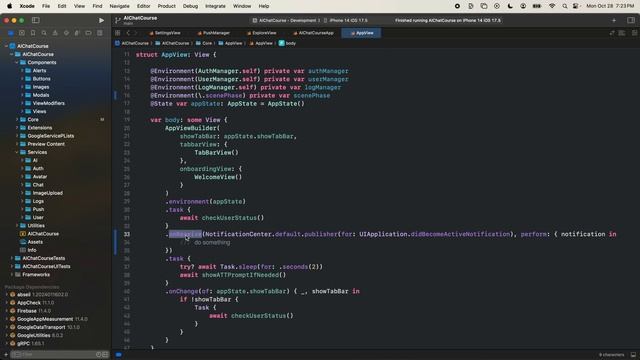Collapse the Components folder

click(x=17, y=62)
